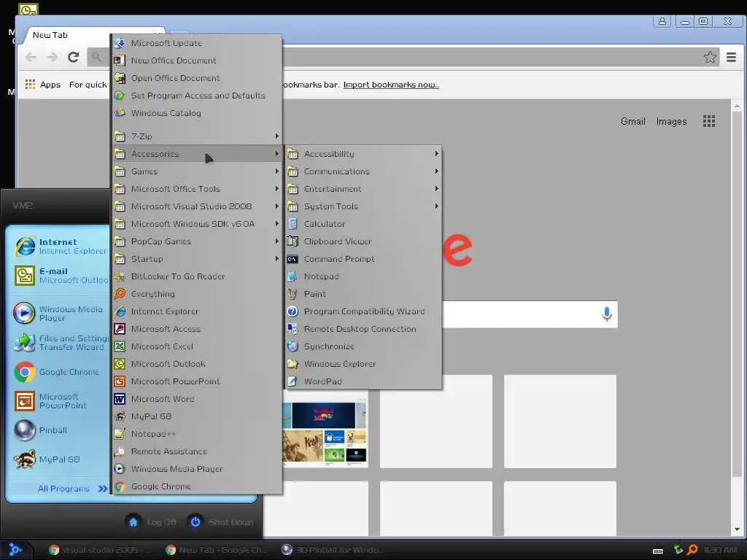Bookmark page with star icon
Screen dimensions: 747x560
710,57
